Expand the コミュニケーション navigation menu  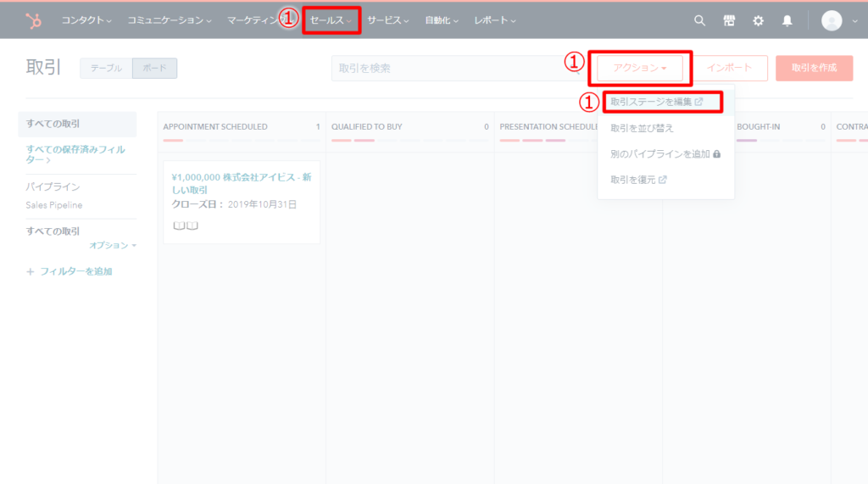[170, 20]
